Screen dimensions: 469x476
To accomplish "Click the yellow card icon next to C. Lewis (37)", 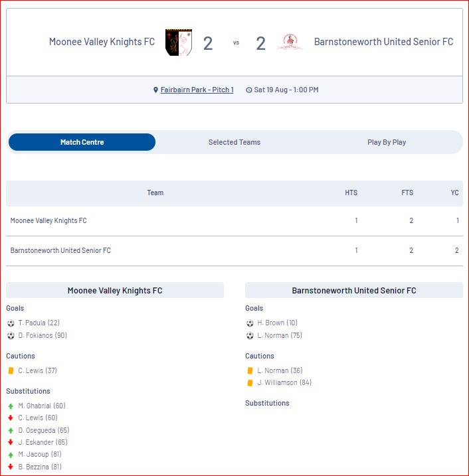I will point(11,370).
